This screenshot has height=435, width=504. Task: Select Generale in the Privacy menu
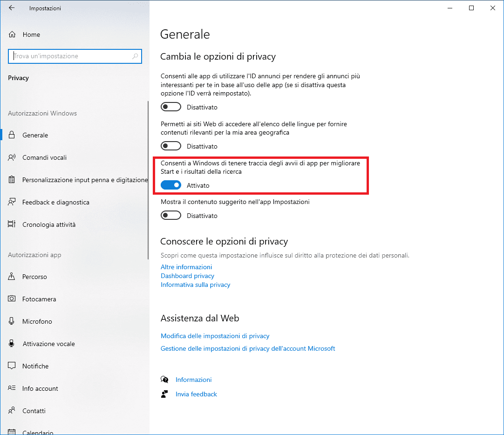click(35, 135)
